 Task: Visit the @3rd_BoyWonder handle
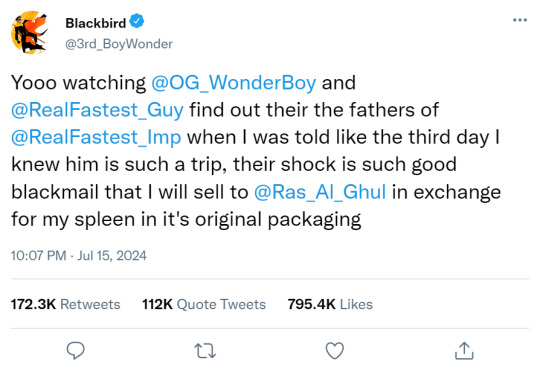pyautogui.click(x=119, y=44)
